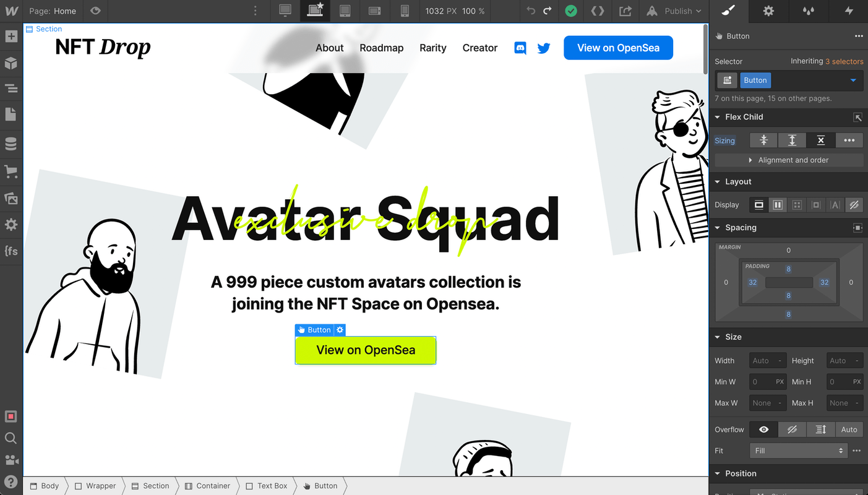Open the Export Code icon
Viewport: 868px width, 495px height.
coord(597,11)
